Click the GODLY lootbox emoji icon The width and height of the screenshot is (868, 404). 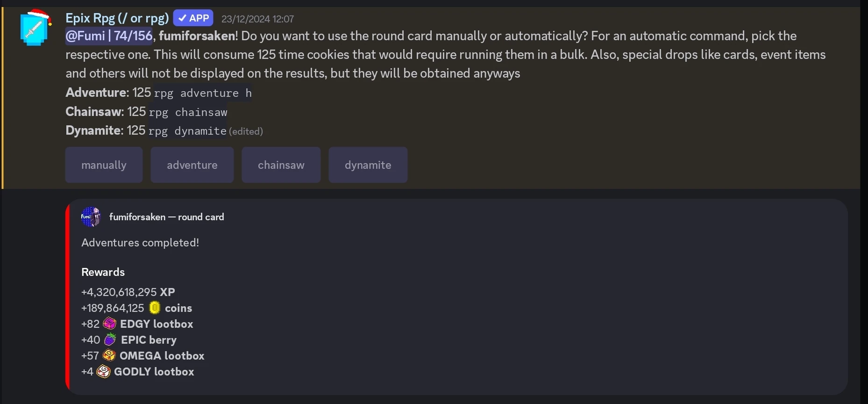tap(104, 371)
